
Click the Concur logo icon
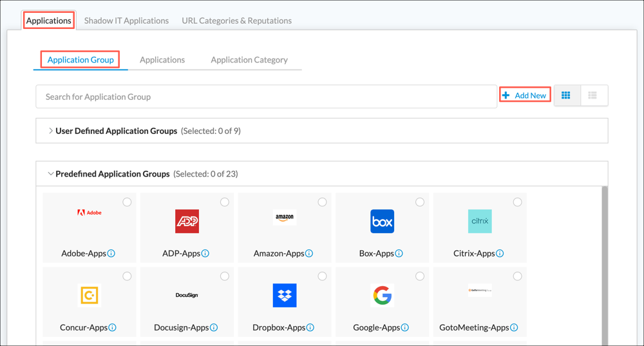click(89, 295)
